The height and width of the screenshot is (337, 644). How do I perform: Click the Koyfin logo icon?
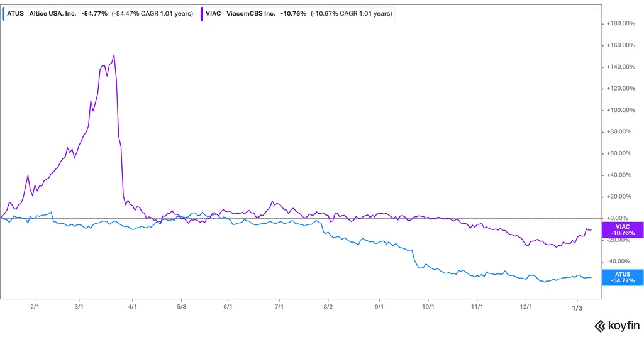600,326
